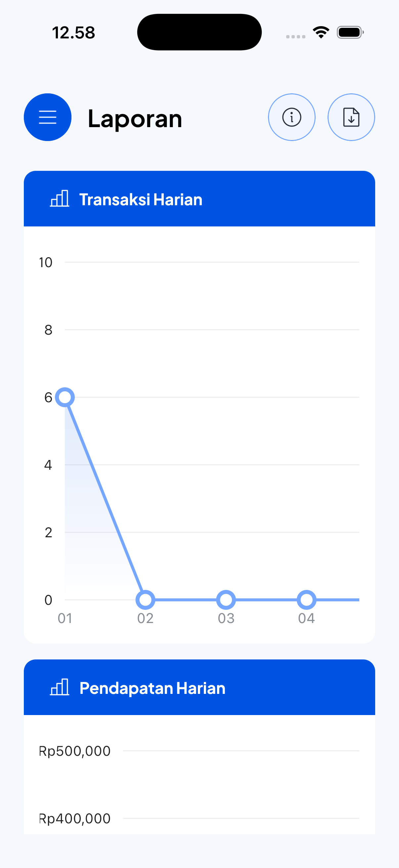Tap the Laporan page title
The width and height of the screenshot is (399, 868).
click(135, 119)
